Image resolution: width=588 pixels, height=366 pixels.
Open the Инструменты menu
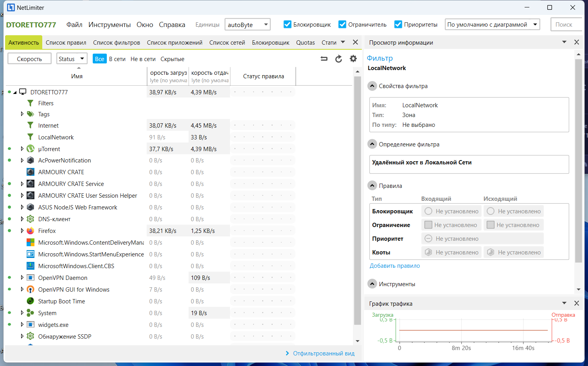(110, 25)
